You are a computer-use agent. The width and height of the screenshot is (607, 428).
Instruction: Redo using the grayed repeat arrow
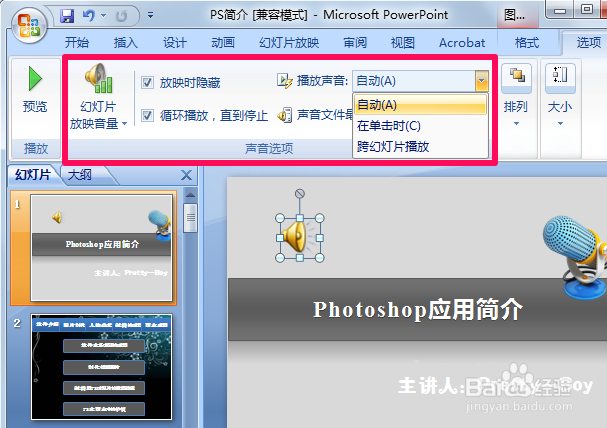[x=121, y=16]
